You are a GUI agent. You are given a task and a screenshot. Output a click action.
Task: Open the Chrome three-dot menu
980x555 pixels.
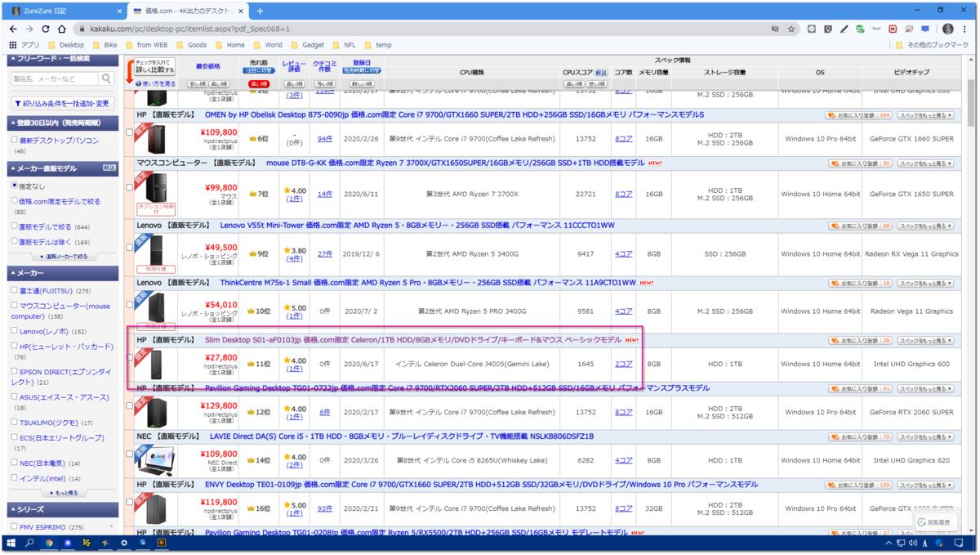[x=964, y=29]
